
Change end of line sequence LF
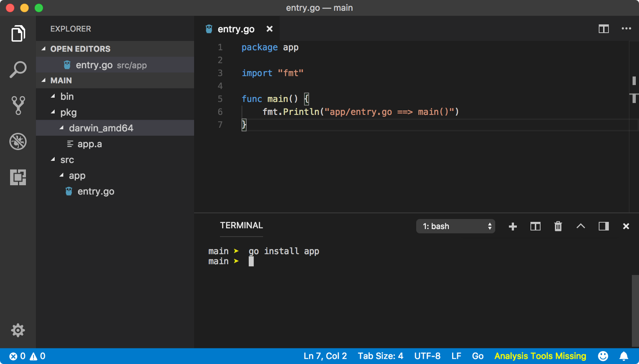point(456,356)
